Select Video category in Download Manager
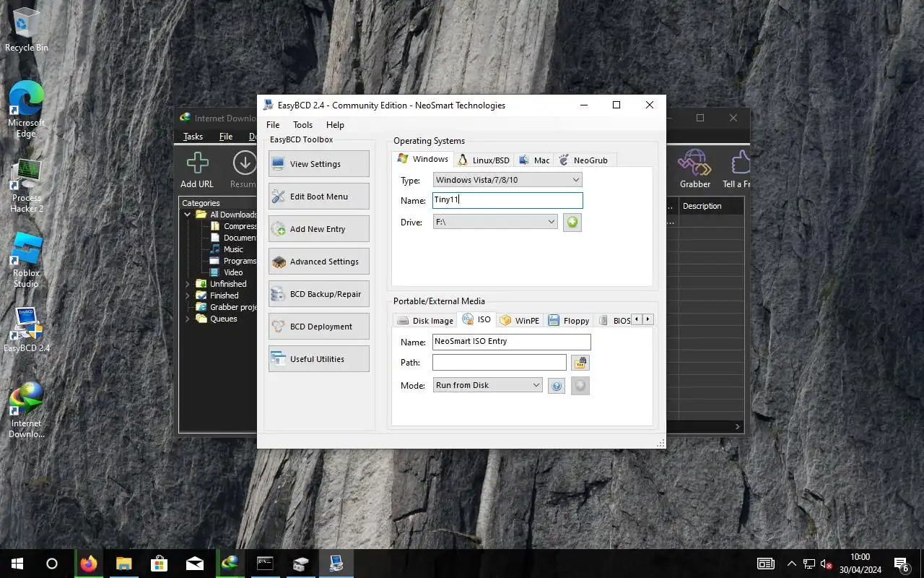Image resolution: width=924 pixels, height=578 pixels. point(233,272)
